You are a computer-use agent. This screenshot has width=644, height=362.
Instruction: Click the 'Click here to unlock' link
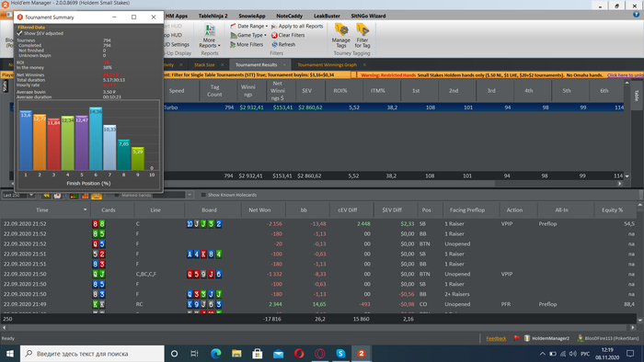[x=625, y=75]
